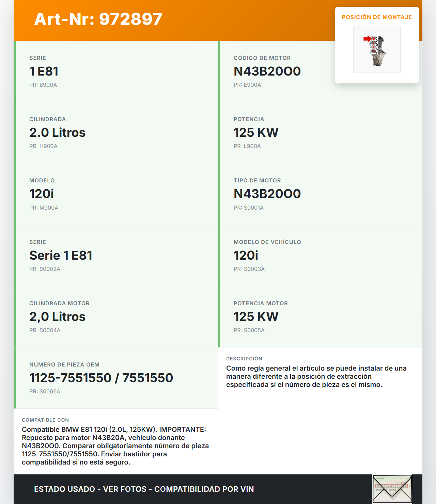Screen dimensions: 436x504
Task: Click the POSICIÓN DE MONTAJE title
Action: click(x=377, y=17)
